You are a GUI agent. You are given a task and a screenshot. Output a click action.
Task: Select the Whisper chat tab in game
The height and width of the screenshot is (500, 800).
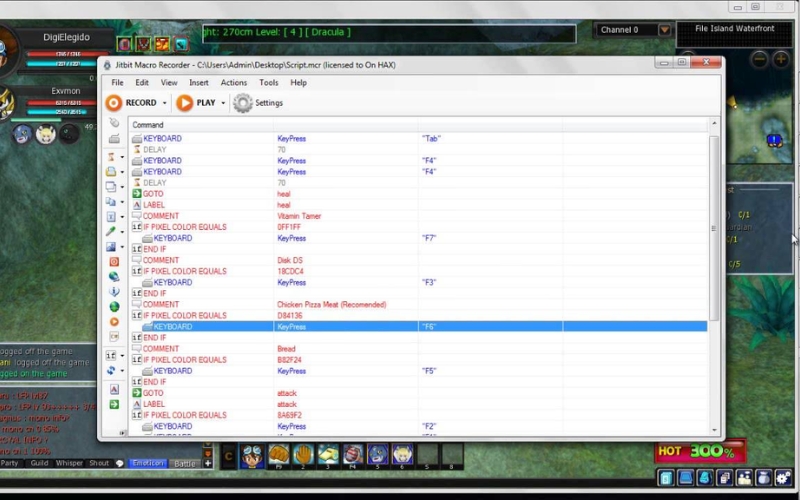[x=69, y=463]
